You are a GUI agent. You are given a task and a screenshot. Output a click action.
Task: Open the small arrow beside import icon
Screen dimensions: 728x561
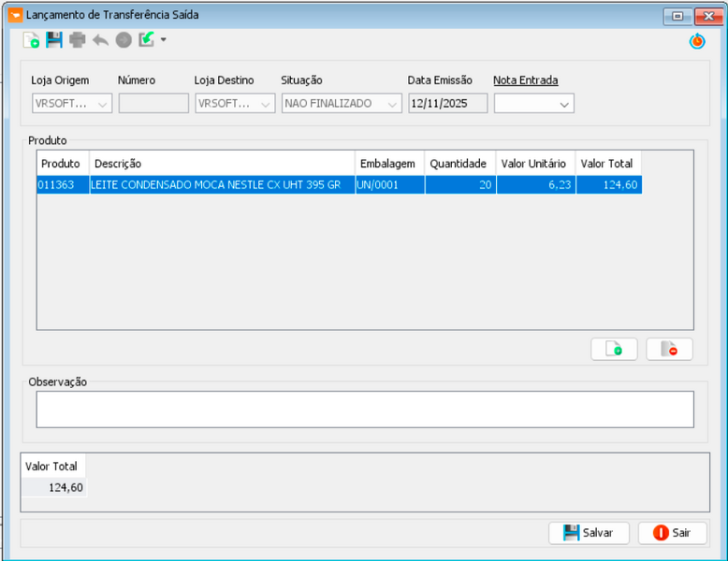[x=164, y=40]
